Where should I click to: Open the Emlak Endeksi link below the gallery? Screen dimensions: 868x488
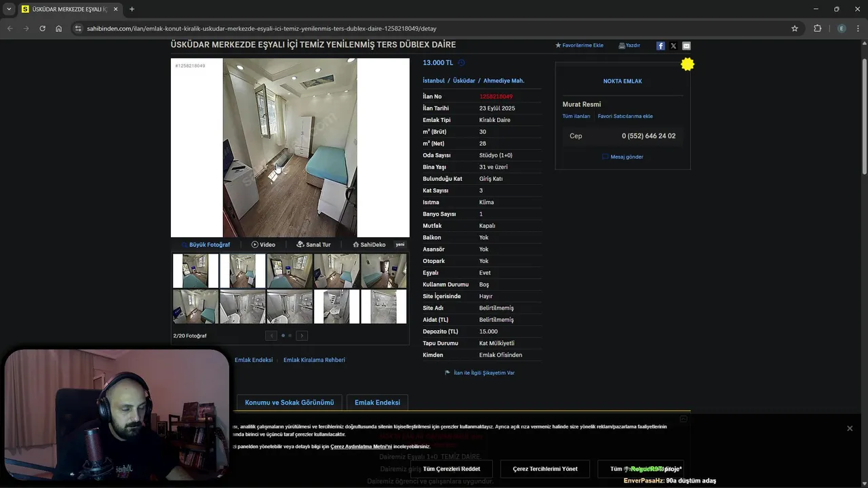point(254,360)
